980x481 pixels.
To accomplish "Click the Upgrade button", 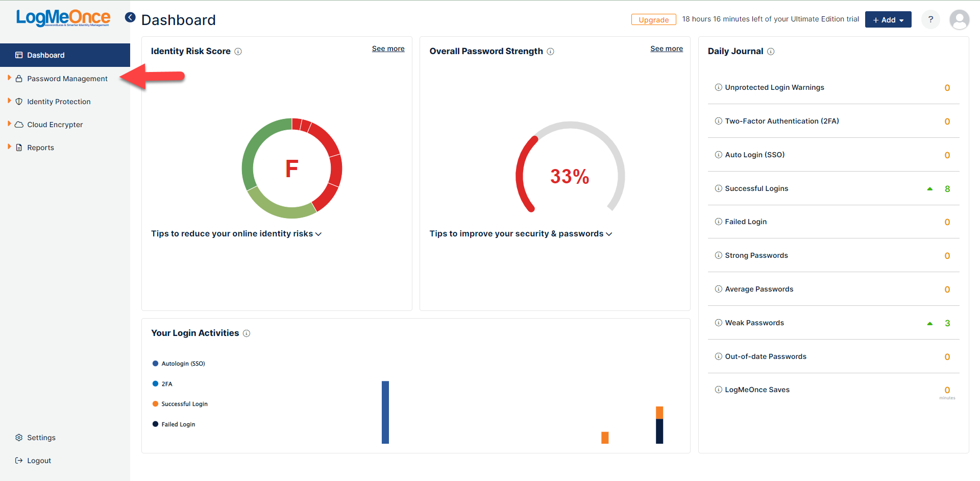I will click(x=653, y=19).
